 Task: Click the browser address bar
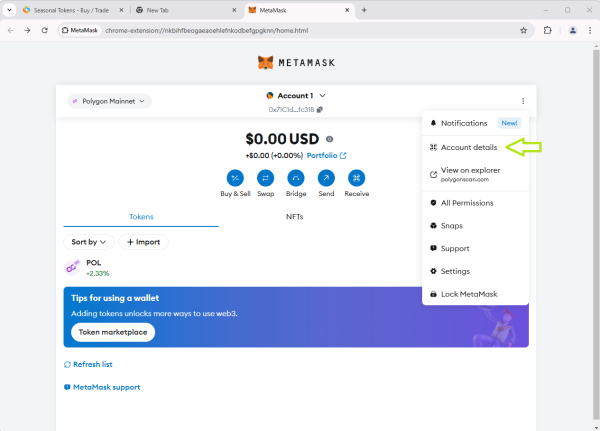point(300,30)
